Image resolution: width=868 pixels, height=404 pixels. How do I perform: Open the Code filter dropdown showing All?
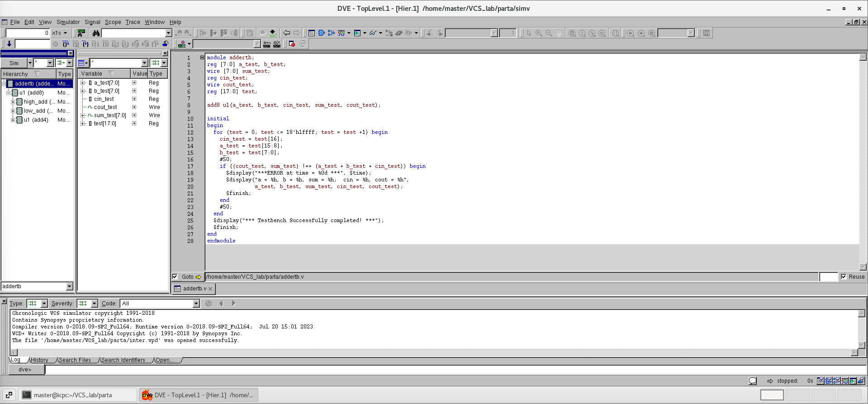coord(196,304)
